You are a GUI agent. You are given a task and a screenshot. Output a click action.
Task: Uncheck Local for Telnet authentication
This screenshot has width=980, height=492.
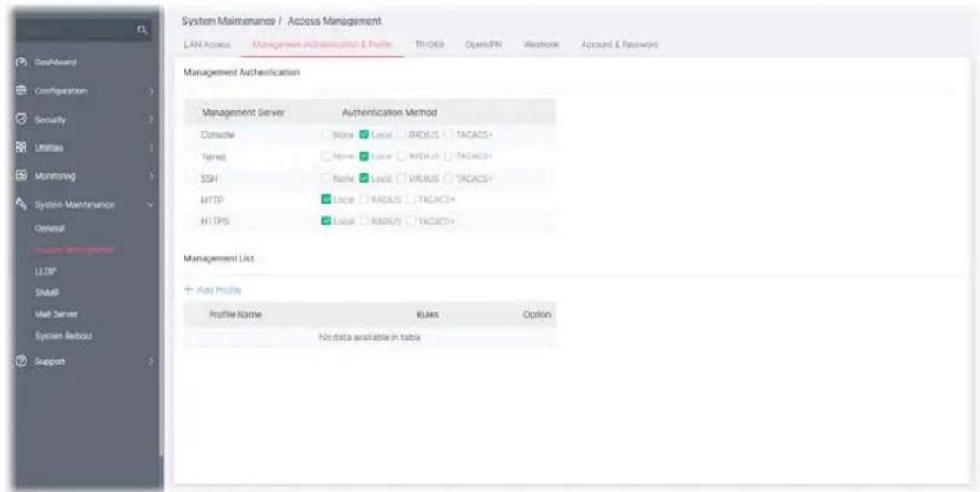point(364,156)
